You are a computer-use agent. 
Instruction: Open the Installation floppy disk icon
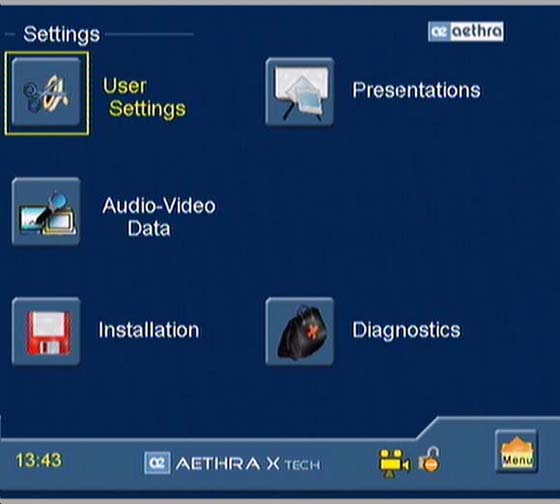[46, 332]
